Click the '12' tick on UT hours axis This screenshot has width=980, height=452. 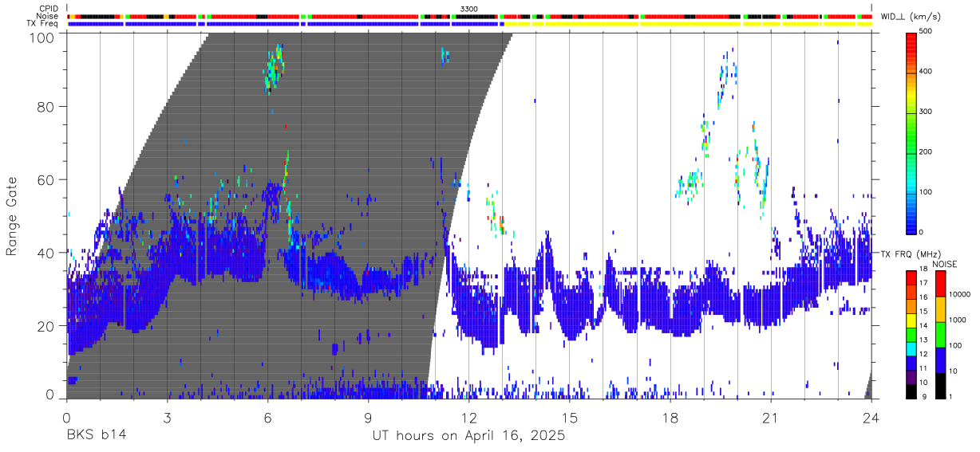(468, 416)
